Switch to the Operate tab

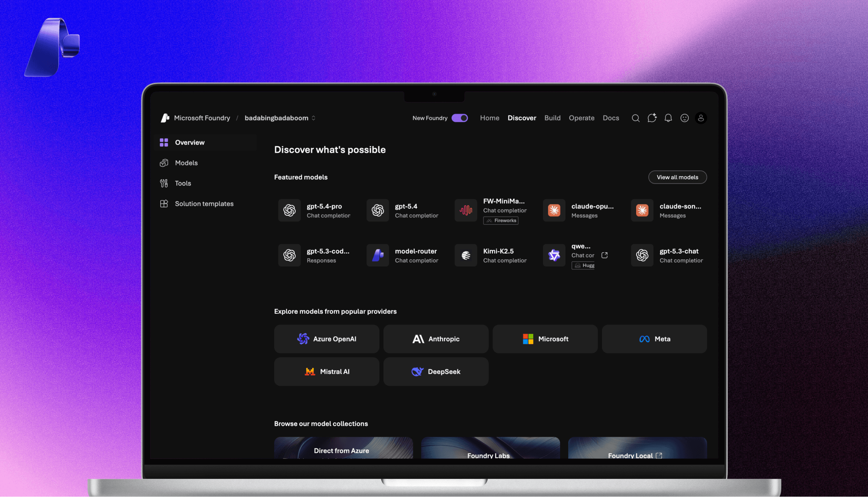tap(581, 118)
